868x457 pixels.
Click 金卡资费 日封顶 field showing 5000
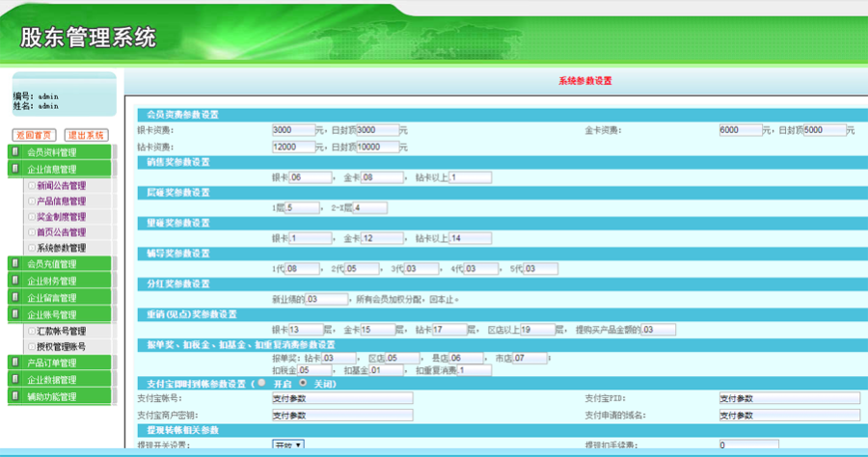point(825,130)
